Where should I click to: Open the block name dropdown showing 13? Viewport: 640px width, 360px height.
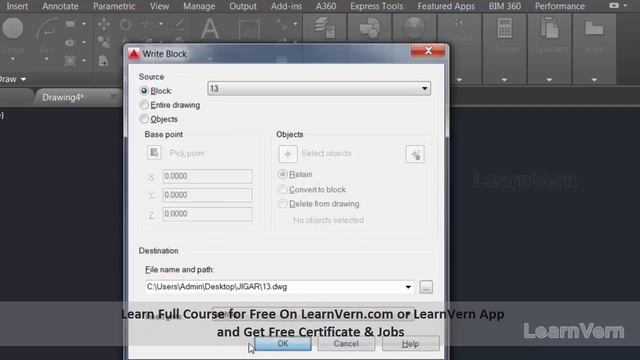(x=319, y=89)
